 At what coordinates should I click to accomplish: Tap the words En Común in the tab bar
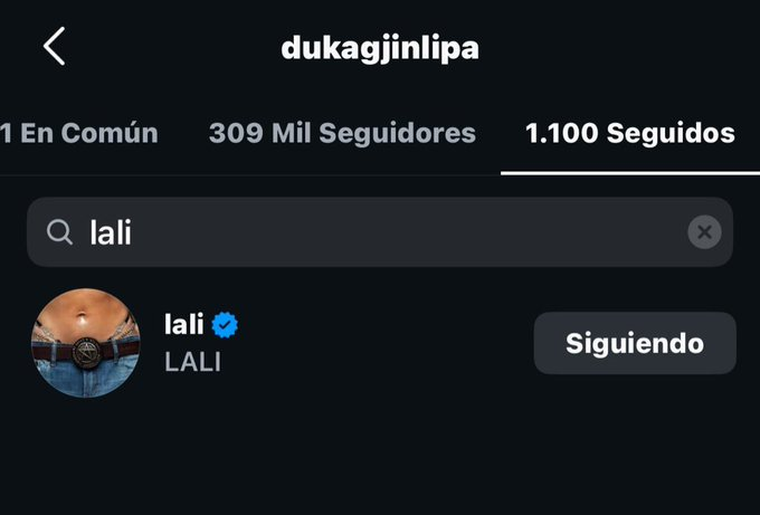tap(89, 133)
